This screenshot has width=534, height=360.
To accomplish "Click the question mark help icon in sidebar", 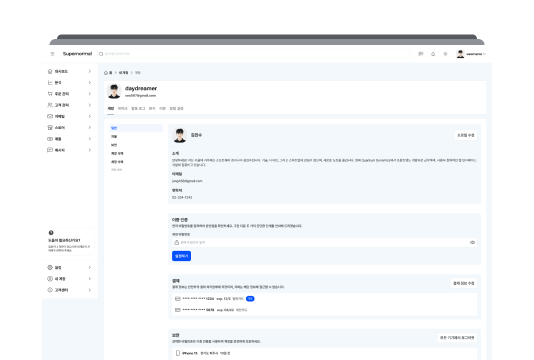I will (x=51, y=233).
